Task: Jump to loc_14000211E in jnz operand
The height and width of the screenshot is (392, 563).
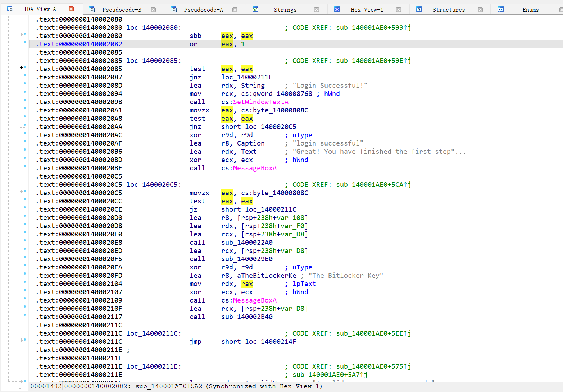Action: (247, 77)
